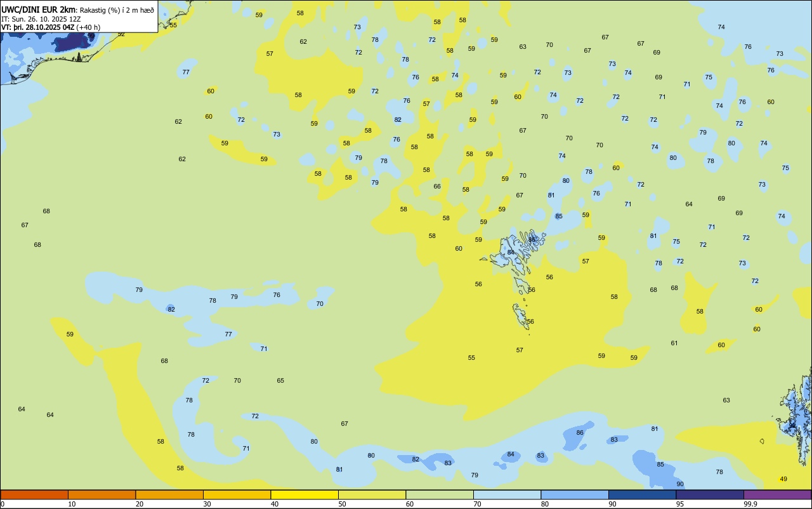Click the 30–40 golden legend swatch
Image resolution: width=812 pixels, height=509 pixels.
237,494
